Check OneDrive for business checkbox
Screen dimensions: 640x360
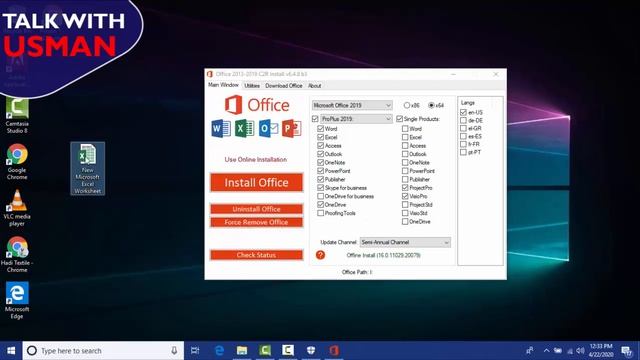click(320, 196)
